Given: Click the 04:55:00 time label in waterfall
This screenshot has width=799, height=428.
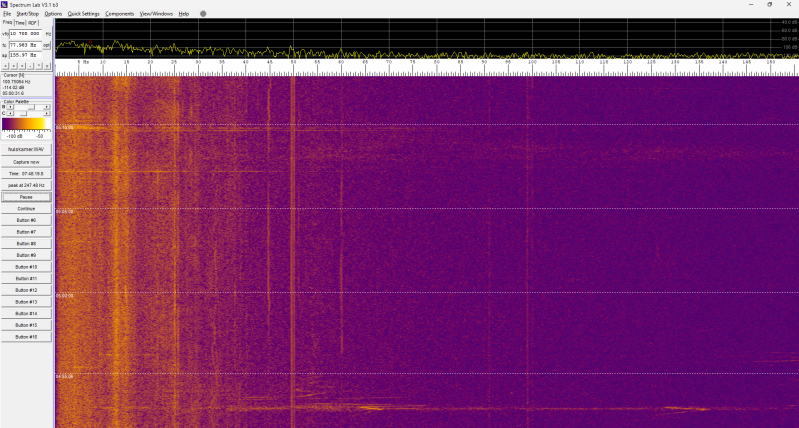Looking at the screenshot, I should point(65,377).
